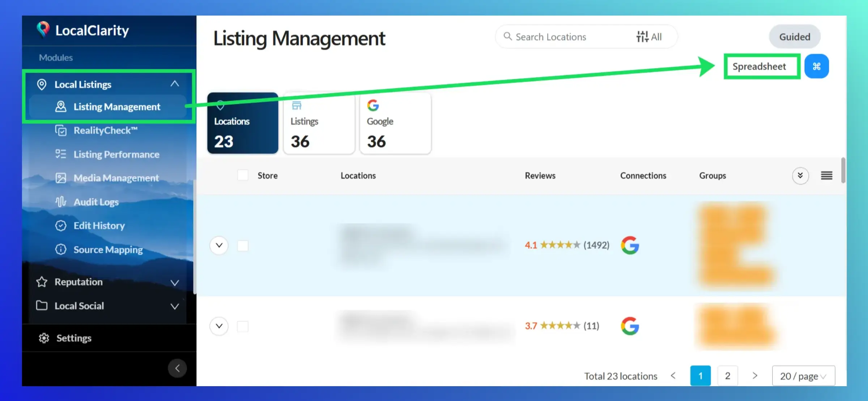
Task: Click the Reputation star icon
Action: 42,282
